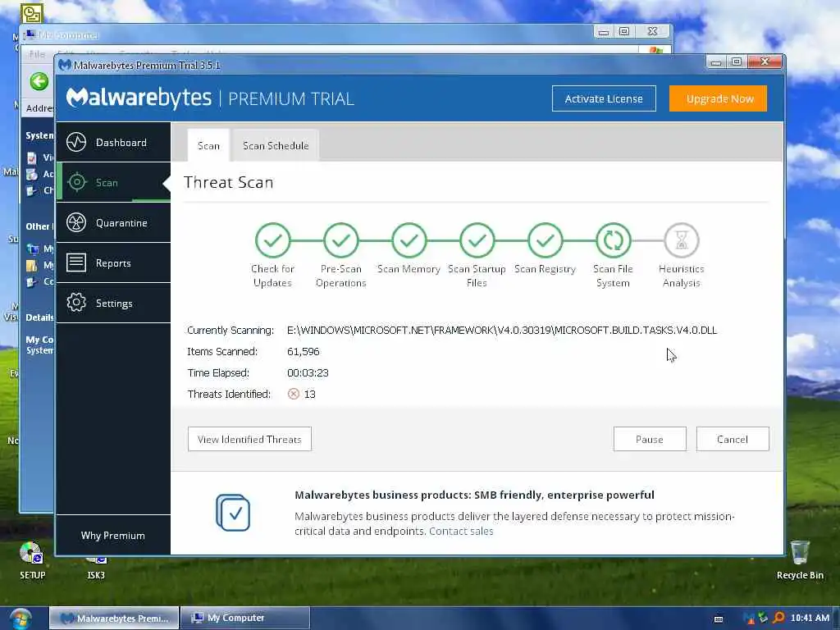
Task: Click the Malwarebytes logo in header
Action: tap(139, 98)
